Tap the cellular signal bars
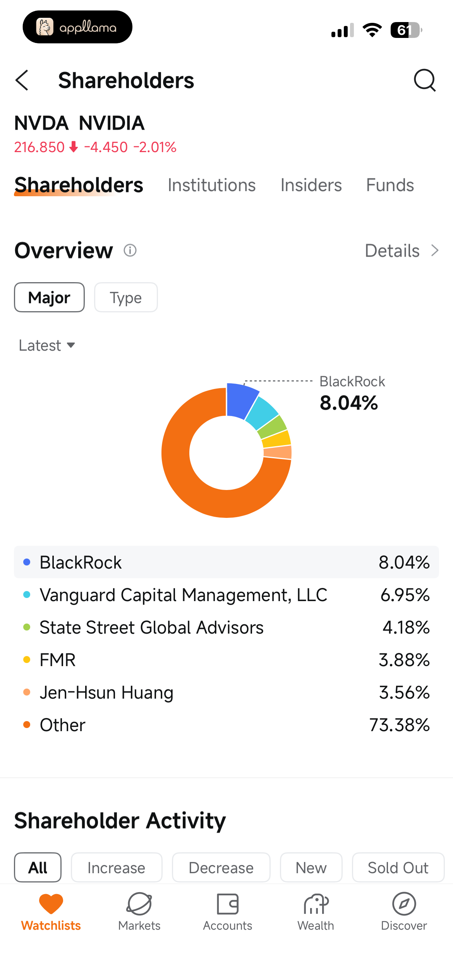 click(343, 30)
